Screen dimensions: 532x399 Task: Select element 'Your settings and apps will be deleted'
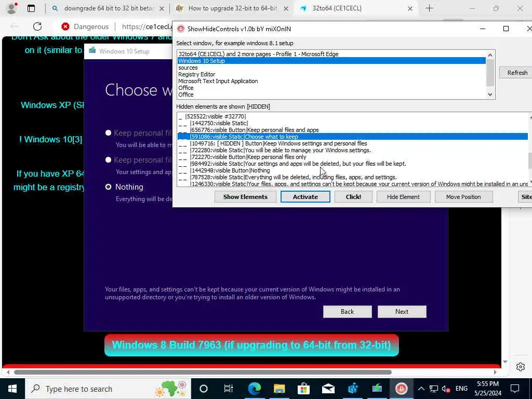353,164
